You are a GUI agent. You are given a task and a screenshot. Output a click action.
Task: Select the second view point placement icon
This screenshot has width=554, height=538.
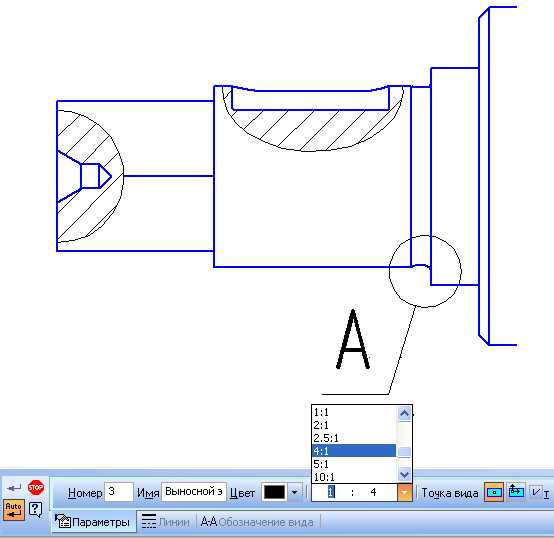click(516, 492)
